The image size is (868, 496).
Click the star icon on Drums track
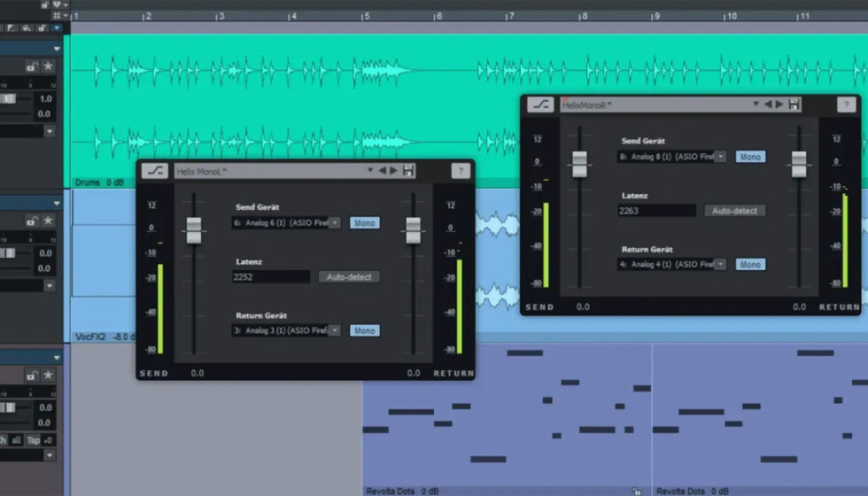48,66
